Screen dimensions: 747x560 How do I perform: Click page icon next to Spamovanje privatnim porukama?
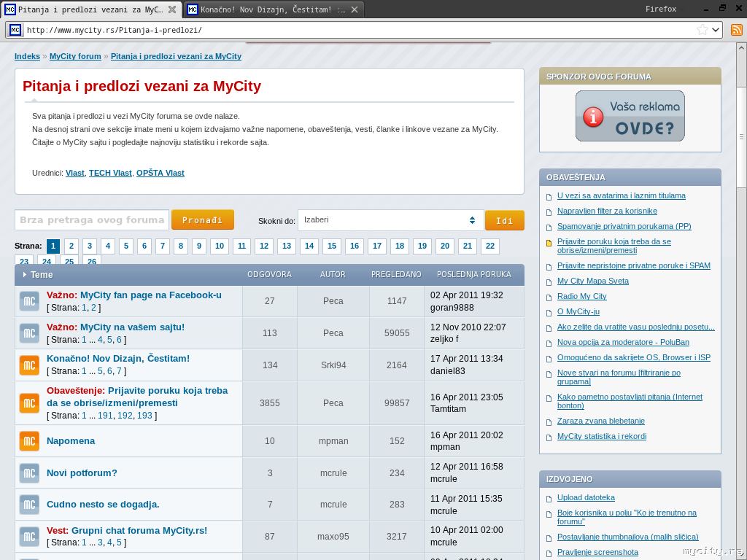pos(549,227)
